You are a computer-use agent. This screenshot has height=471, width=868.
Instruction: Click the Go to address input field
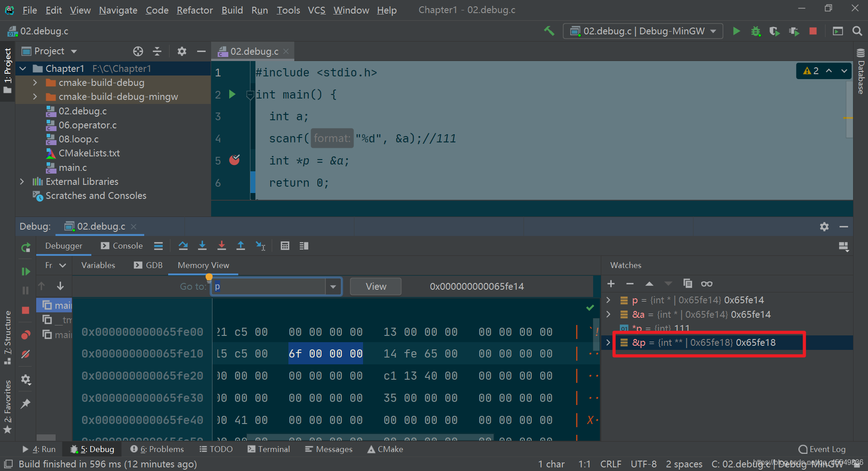click(x=268, y=286)
